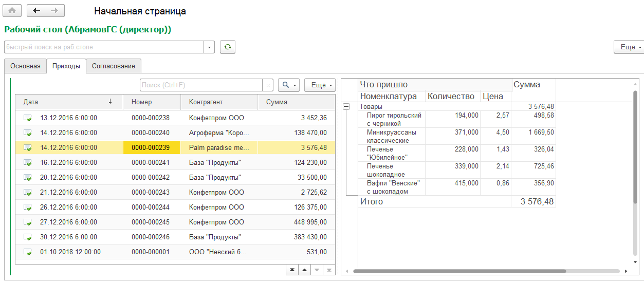The width and height of the screenshot is (644, 283).
Task: Move up one record with the up arrow
Action: (305, 270)
